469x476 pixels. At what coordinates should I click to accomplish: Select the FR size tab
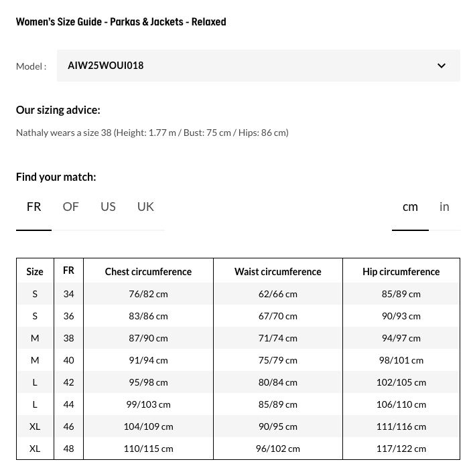pos(34,207)
